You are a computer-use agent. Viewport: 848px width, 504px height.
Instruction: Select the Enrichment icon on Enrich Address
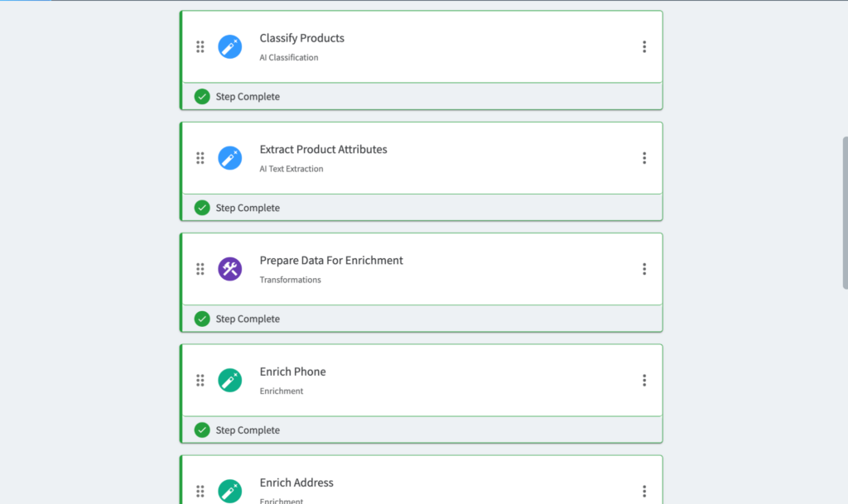coord(229,490)
